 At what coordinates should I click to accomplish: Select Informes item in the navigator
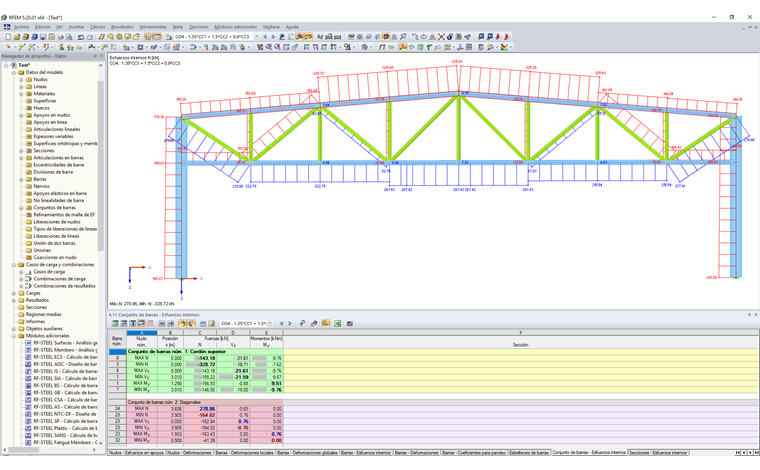35,322
